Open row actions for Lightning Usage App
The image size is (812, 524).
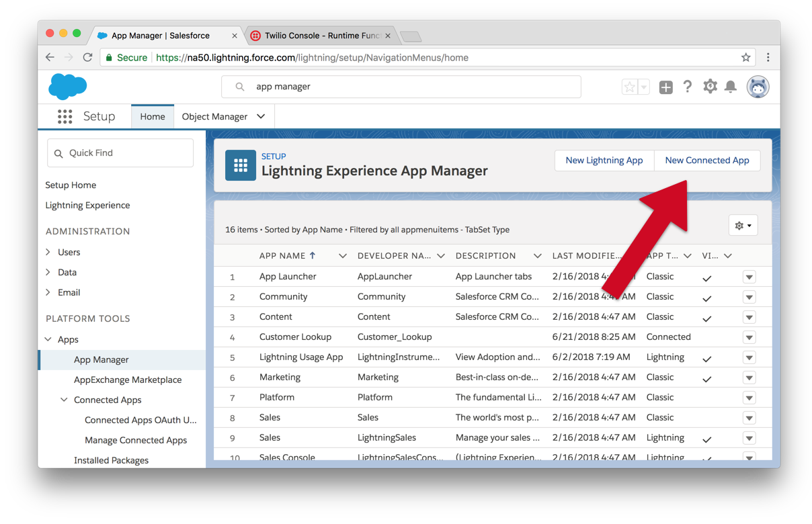coord(749,357)
